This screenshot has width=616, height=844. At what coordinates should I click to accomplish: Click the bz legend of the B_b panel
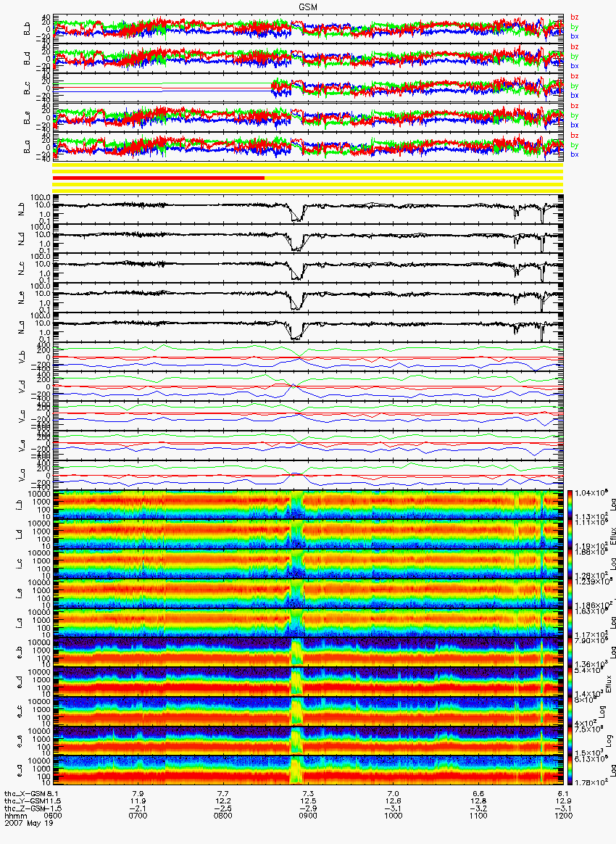pos(575,17)
